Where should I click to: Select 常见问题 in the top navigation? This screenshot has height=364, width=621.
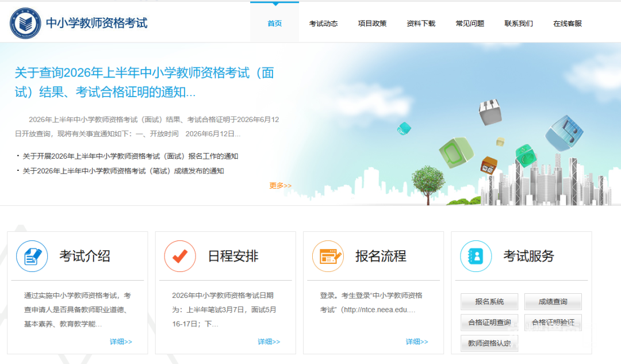(x=470, y=24)
